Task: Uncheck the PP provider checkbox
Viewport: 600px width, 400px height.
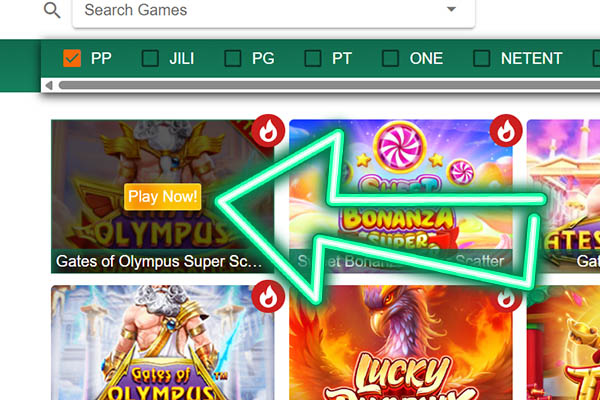Action: coord(72,59)
